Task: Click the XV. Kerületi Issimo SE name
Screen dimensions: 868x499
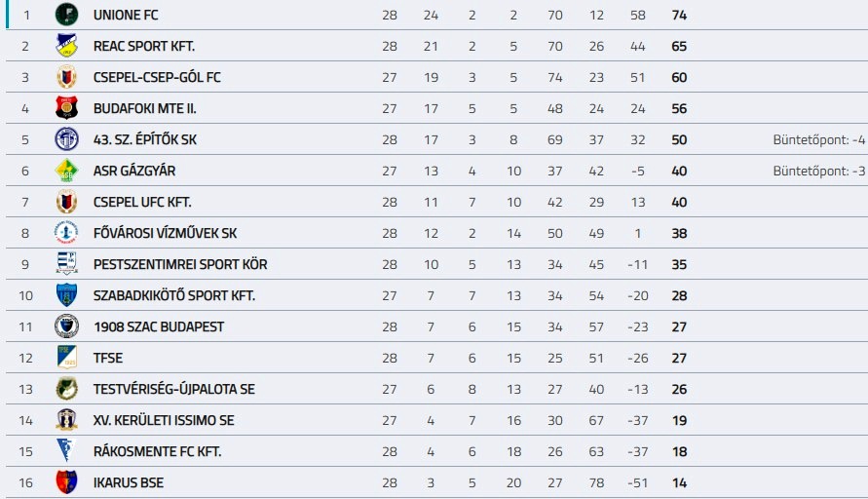Action: pos(164,421)
